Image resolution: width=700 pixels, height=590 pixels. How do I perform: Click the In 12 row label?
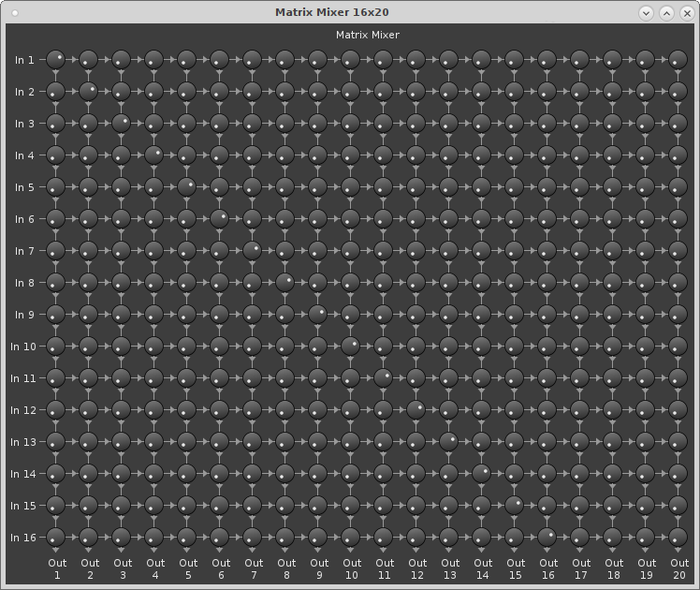coord(23,410)
